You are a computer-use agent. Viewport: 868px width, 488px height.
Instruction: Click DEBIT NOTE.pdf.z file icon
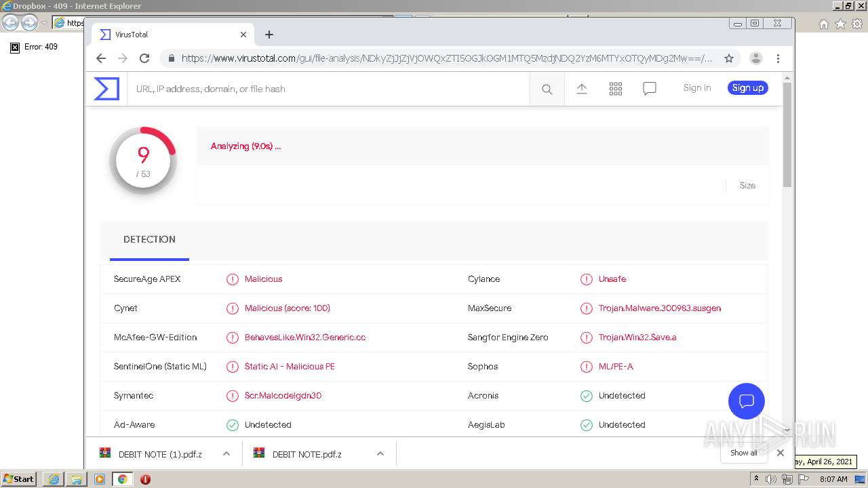point(259,453)
